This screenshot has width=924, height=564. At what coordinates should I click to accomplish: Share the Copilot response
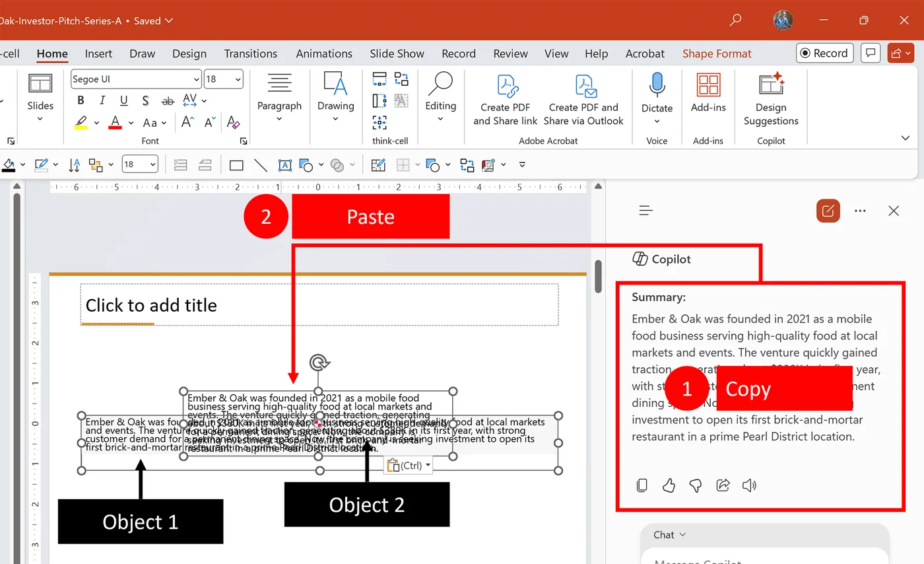coord(723,485)
